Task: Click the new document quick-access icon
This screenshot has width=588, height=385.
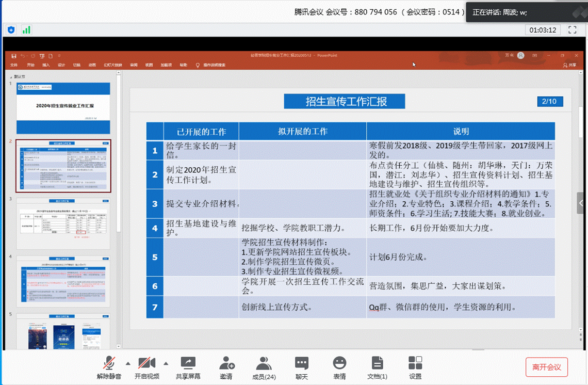Action: [x=51, y=56]
